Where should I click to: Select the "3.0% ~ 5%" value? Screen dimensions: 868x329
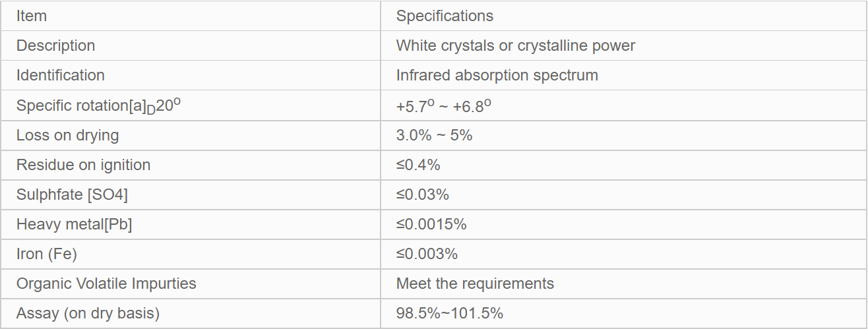(x=434, y=135)
